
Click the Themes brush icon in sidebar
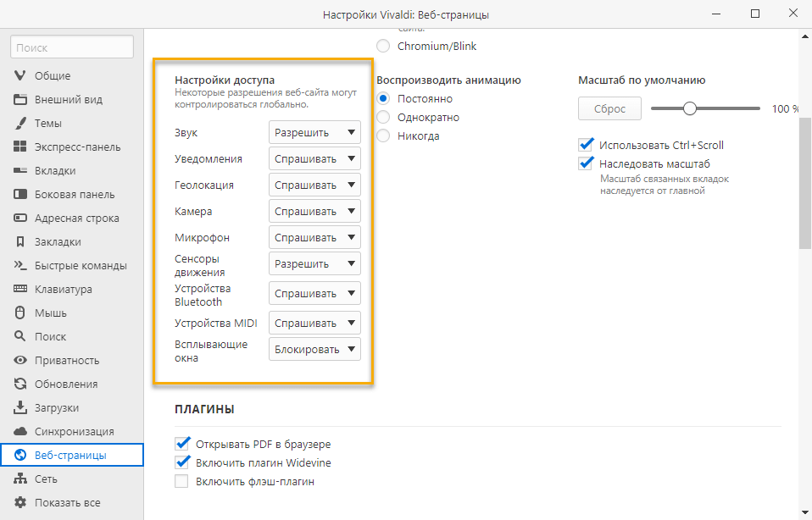tap(20, 123)
